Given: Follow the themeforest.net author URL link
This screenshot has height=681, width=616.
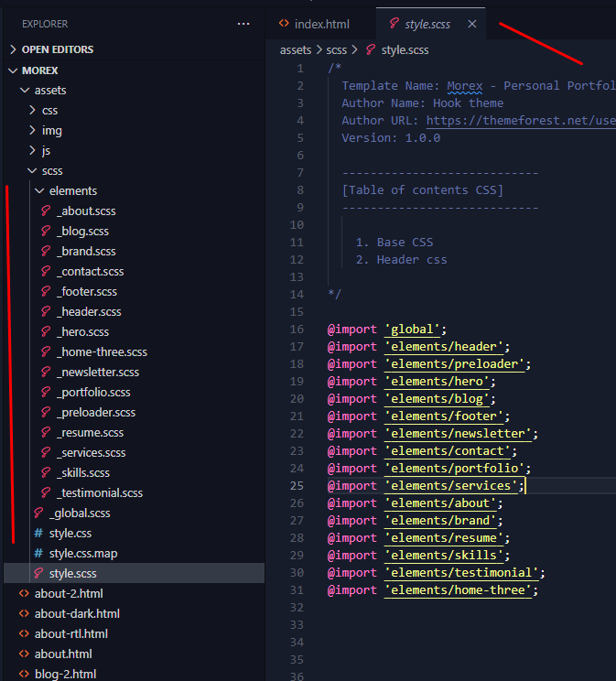Looking at the screenshot, I should (x=521, y=120).
